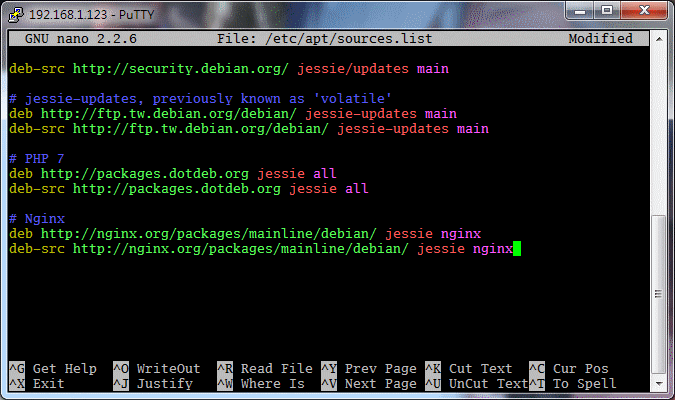Click the '^O WriteOut' shortcut
This screenshot has height=400, width=675.
[x=157, y=369]
